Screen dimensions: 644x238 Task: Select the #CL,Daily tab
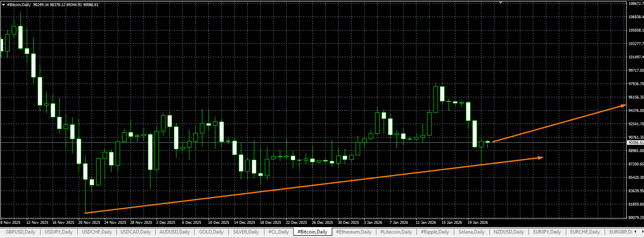pos(278,232)
